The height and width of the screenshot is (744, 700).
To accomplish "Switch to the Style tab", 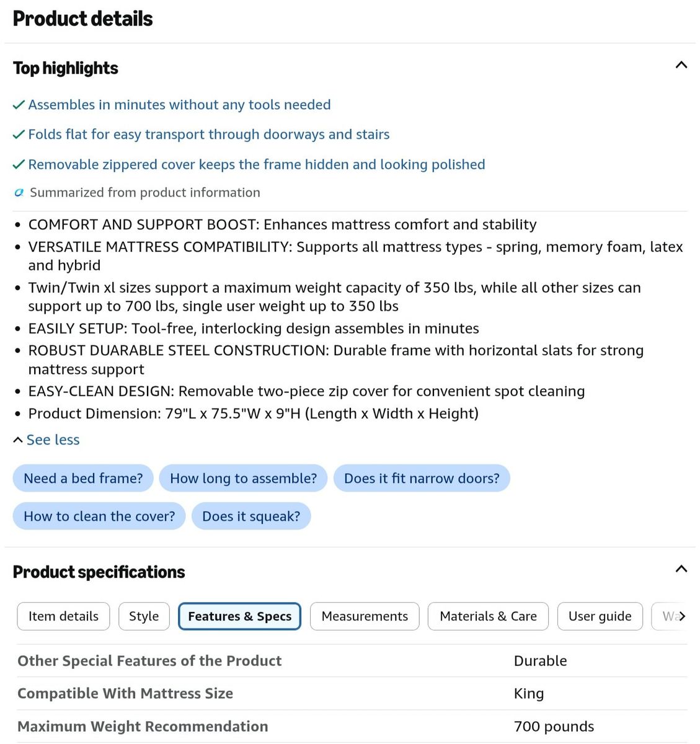I will [x=144, y=616].
